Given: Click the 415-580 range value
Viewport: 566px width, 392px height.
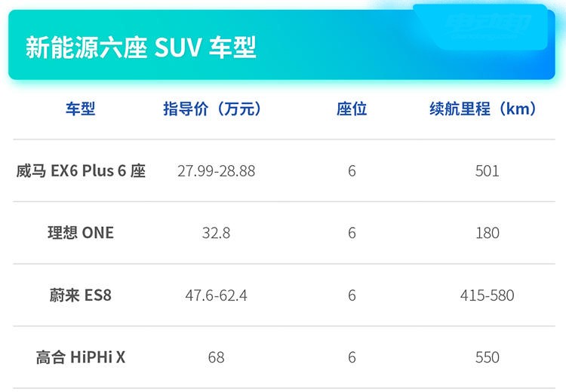Looking at the screenshot, I should click(488, 296).
